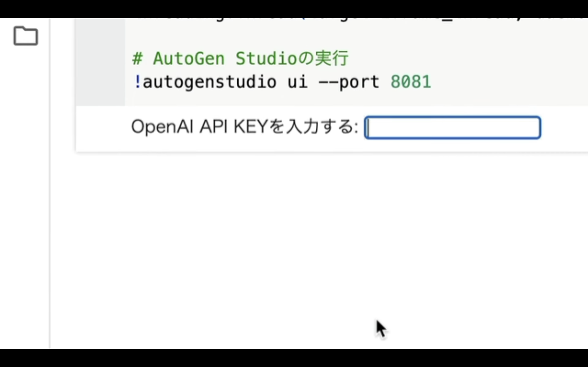Image resolution: width=588 pixels, height=367 pixels.
Task: Place cursor on the autogenstudio command word
Action: (209, 82)
